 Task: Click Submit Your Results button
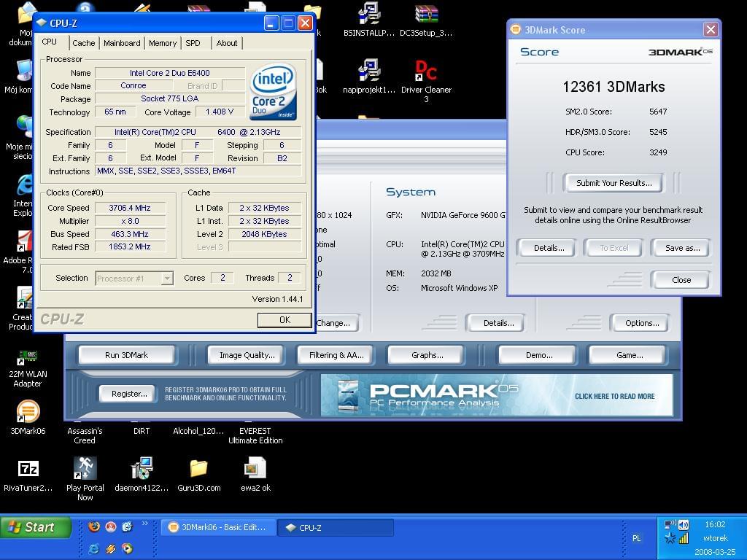point(614,183)
